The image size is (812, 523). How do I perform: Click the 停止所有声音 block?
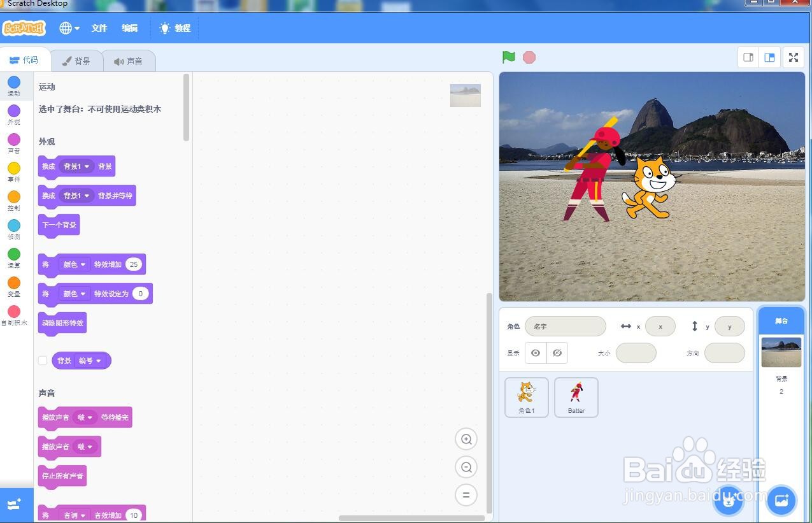pos(62,476)
